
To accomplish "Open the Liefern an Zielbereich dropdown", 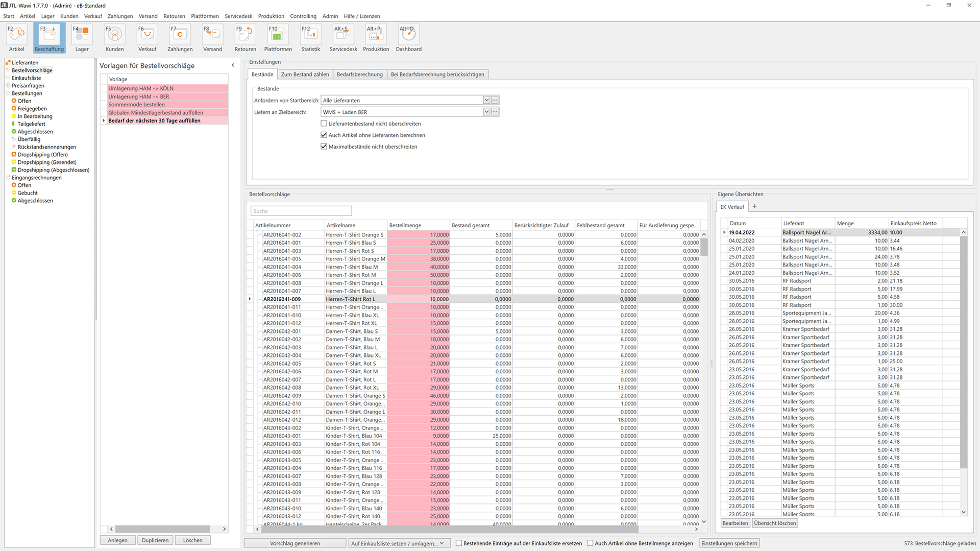I will 486,112.
